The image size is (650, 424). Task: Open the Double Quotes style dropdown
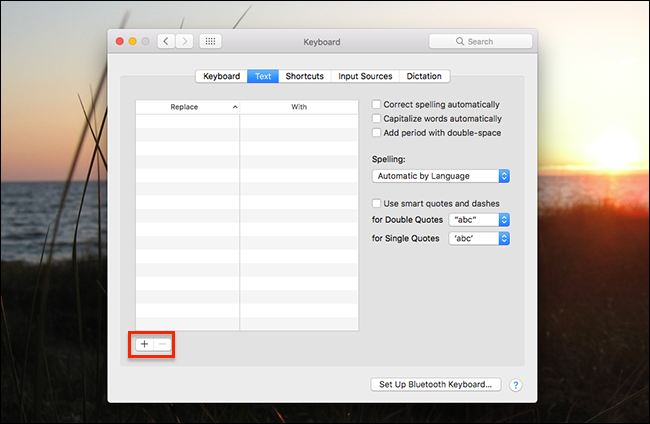pos(479,220)
